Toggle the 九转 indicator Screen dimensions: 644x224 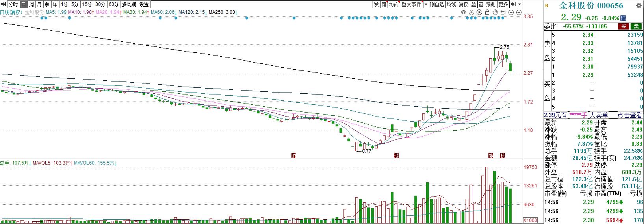[x=393, y=4]
